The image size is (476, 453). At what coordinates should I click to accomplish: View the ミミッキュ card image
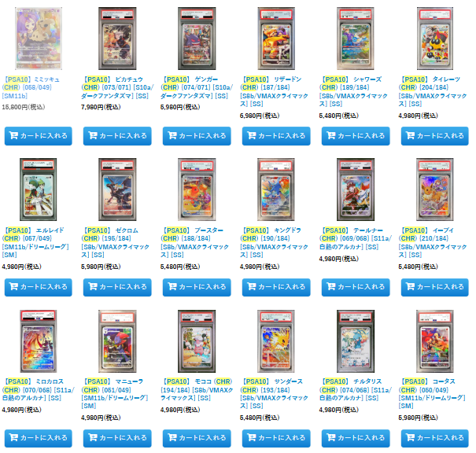click(x=39, y=39)
